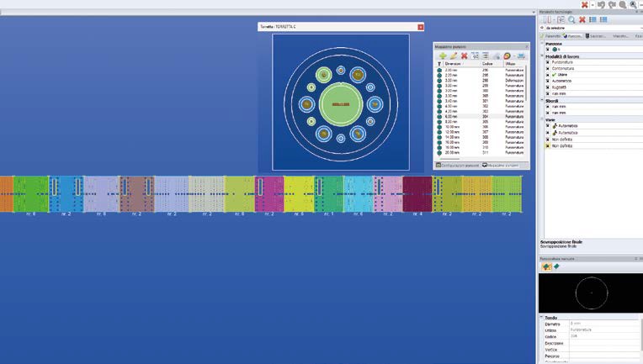Click the pencil edit-punch icon in Magazzino
Image resolution: width=643 pixels, height=364 pixels.
(453, 55)
